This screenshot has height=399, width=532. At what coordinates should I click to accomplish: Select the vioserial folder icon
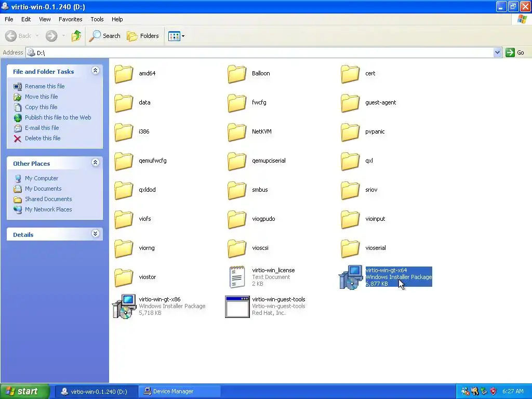pos(350,249)
